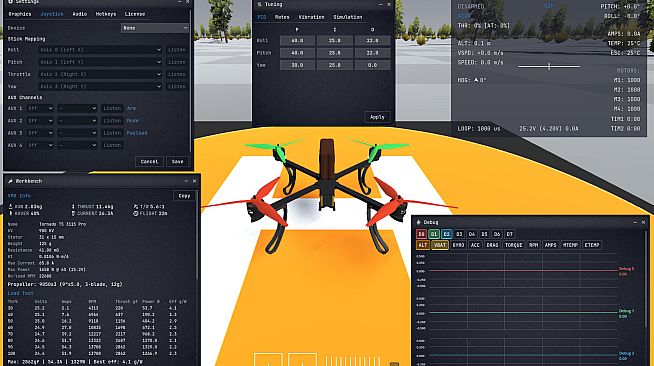This screenshot has width=654, height=366.
Task: Toggle the D1 debug channel
Action: (x=434, y=234)
